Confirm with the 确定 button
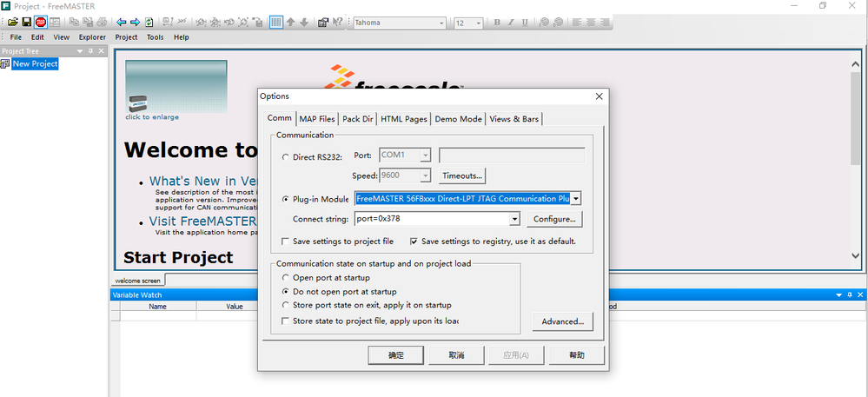Viewport: 868px width, 397px height. click(396, 355)
